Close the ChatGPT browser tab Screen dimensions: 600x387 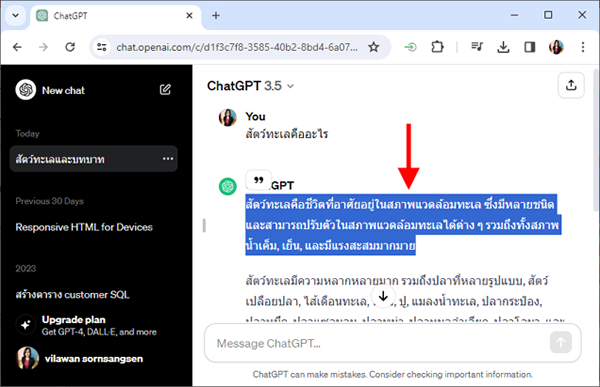click(189, 16)
